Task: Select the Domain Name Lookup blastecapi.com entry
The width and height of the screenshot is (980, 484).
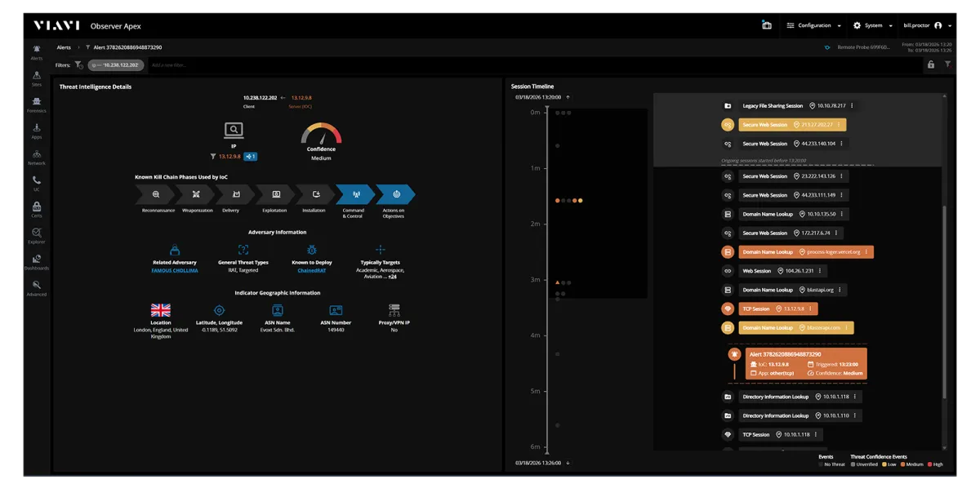Action: (x=795, y=327)
